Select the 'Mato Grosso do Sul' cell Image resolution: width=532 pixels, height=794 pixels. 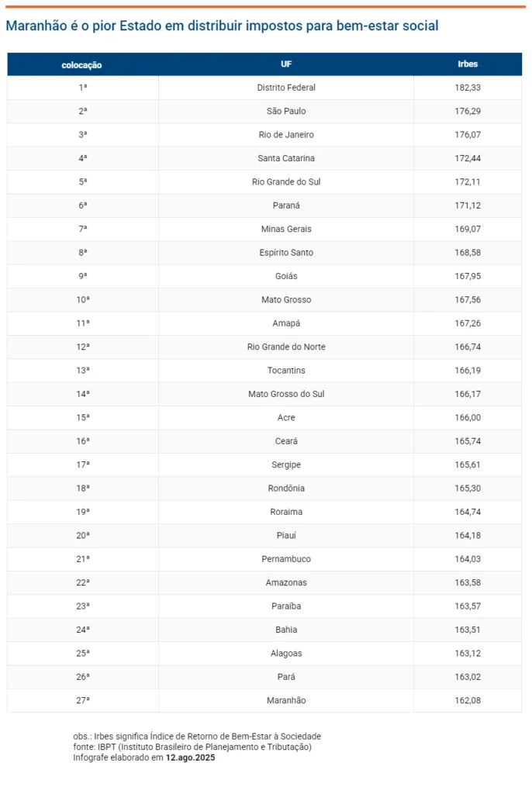point(286,394)
